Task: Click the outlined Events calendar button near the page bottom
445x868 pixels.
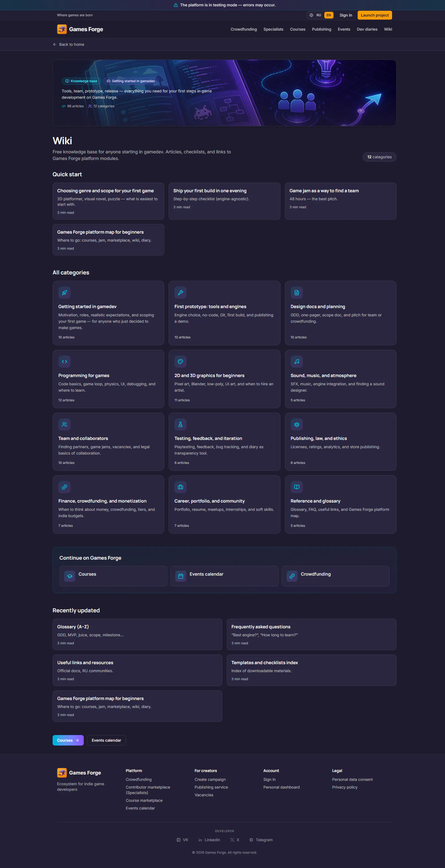Action: pyautogui.click(x=106, y=740)
